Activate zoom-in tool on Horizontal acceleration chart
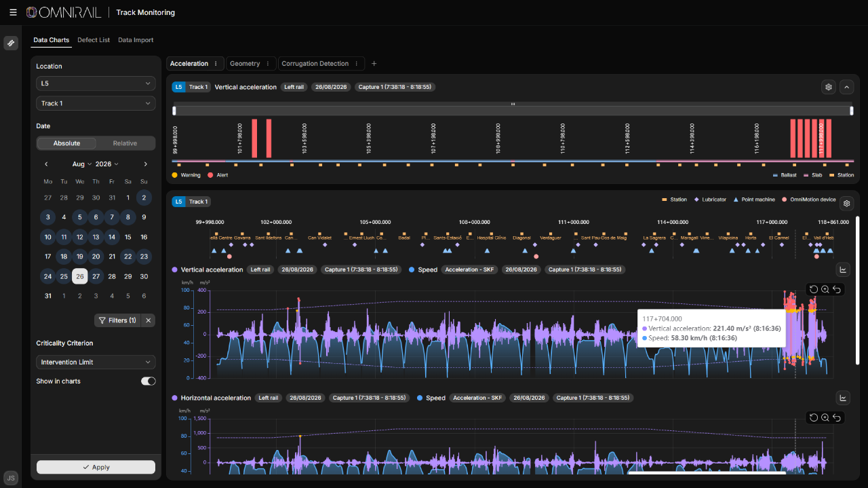 (825, 417)
